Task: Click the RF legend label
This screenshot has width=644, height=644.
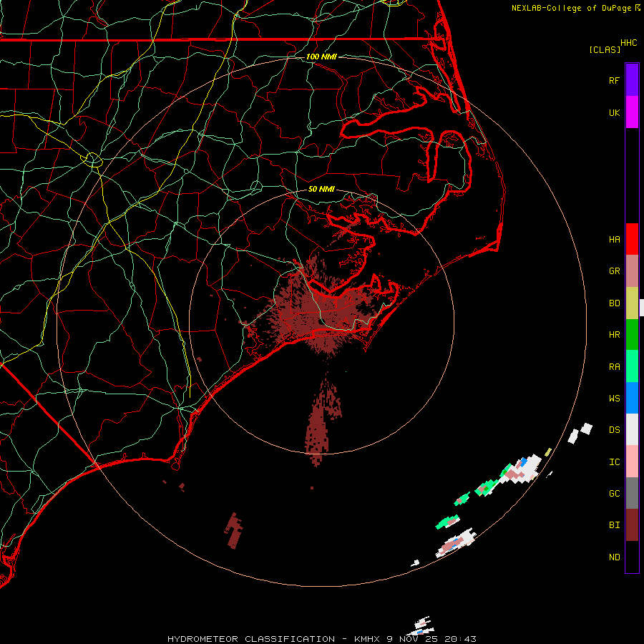Action: pyautogui.click(x=614, y=80)
